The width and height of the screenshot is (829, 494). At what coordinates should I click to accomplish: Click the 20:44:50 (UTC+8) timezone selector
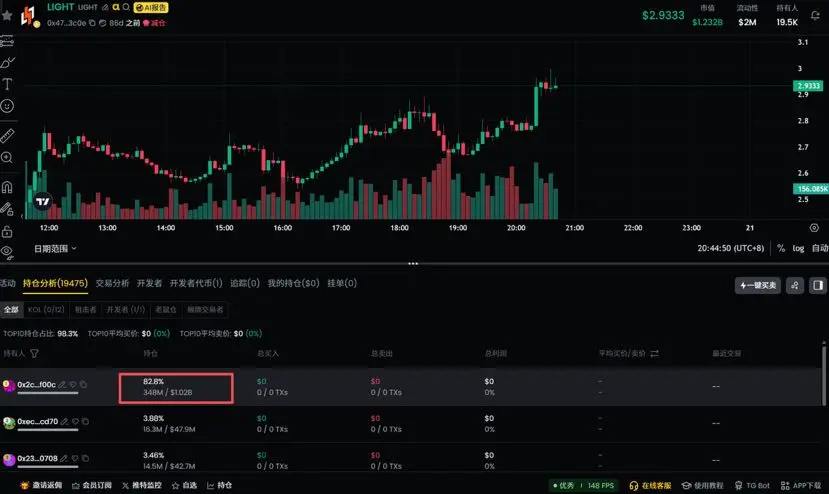[731, 248]
